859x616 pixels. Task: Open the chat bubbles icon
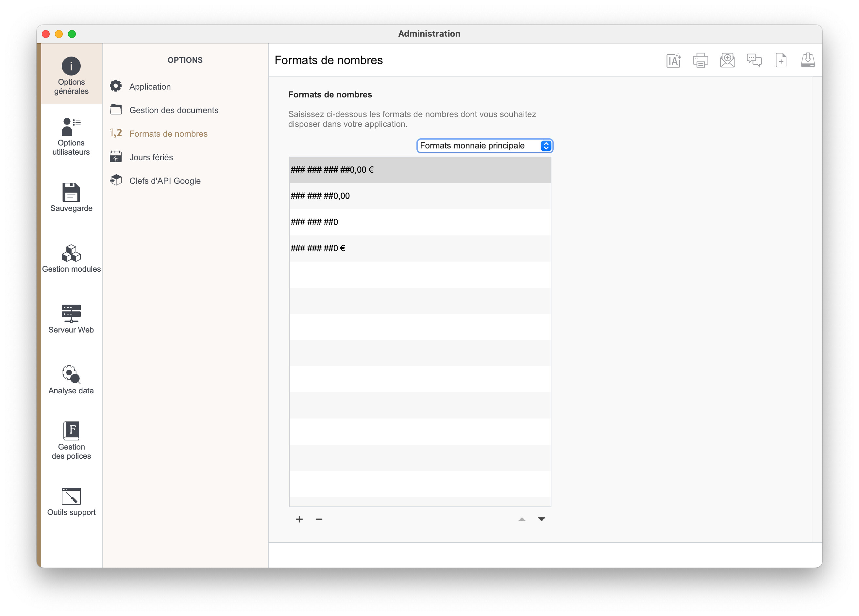754,60
